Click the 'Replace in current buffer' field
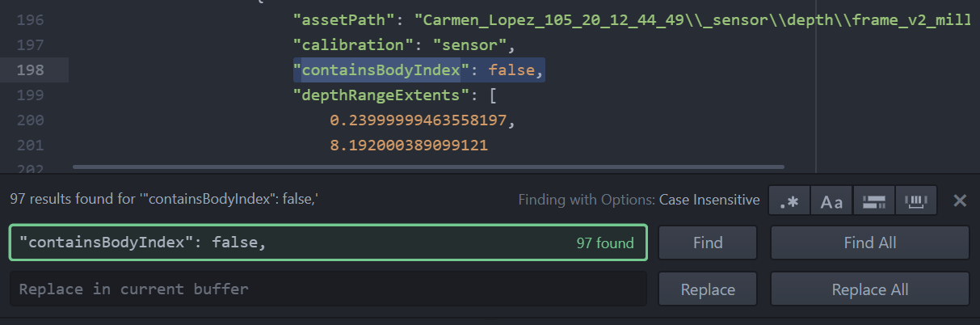980x325 pixels. coord(327,289)
